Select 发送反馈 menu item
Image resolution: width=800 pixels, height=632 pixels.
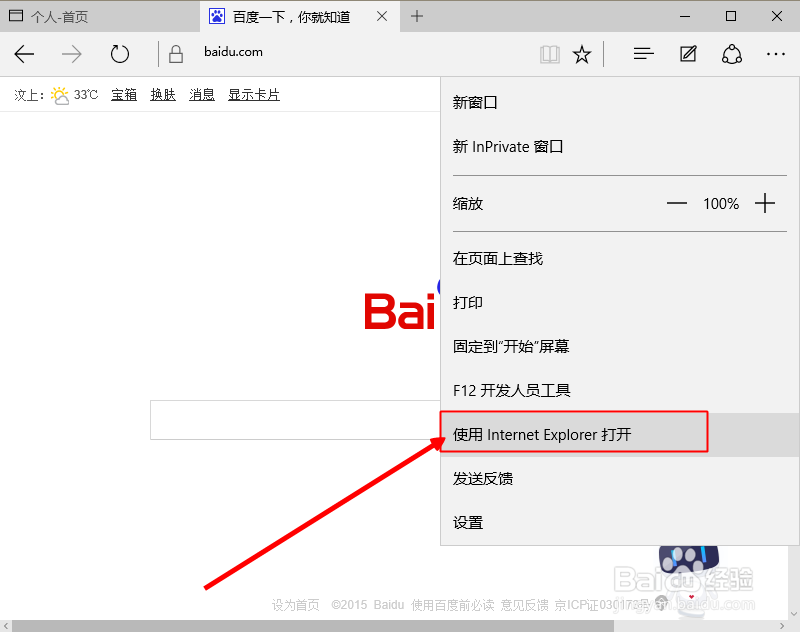click(x=620, y=478)
